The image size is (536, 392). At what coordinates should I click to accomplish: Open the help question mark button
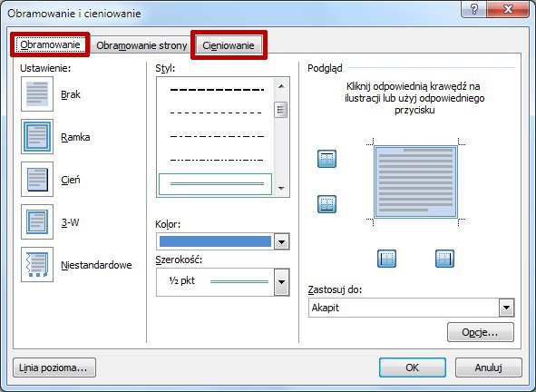473,9
